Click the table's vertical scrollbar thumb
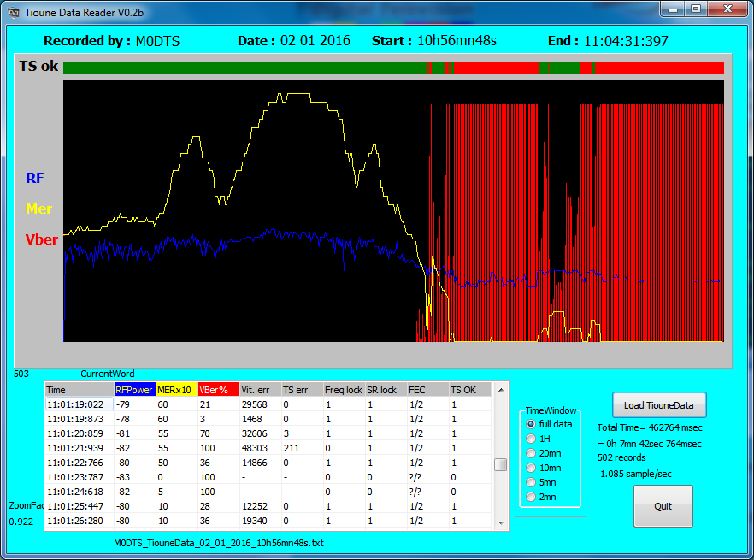 pyautogui.click(x=501, y=464)
